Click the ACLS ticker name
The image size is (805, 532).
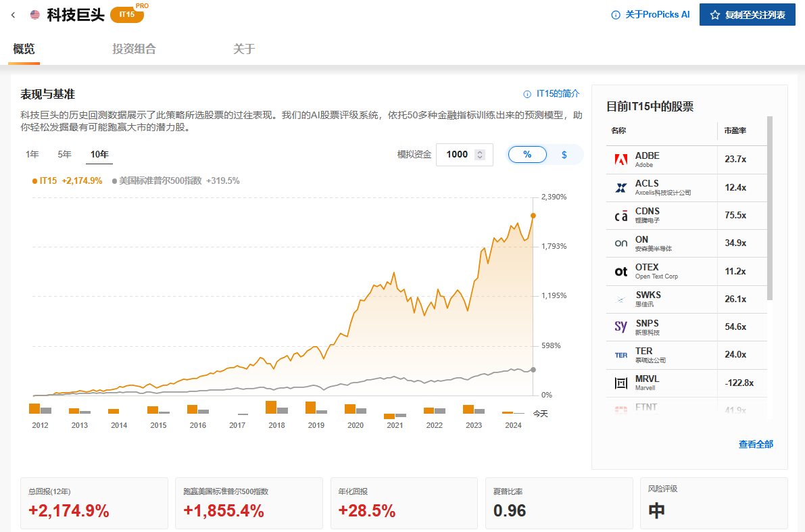click(x=647, y=184)
